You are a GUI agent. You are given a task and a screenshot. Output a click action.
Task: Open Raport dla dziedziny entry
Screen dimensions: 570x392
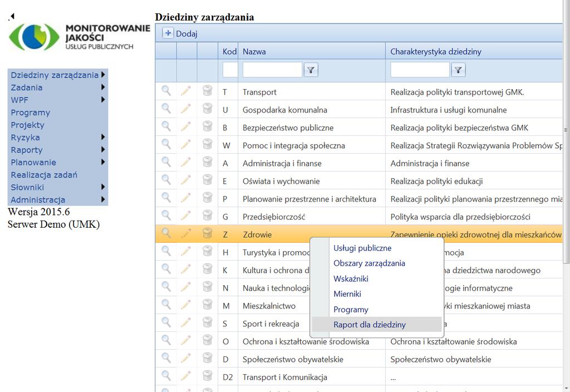377,325
